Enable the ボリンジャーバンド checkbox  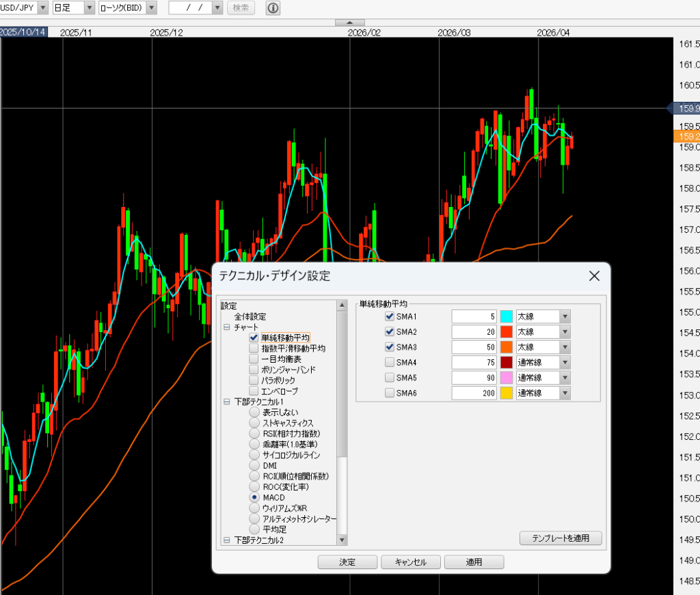tap(254, 370)
